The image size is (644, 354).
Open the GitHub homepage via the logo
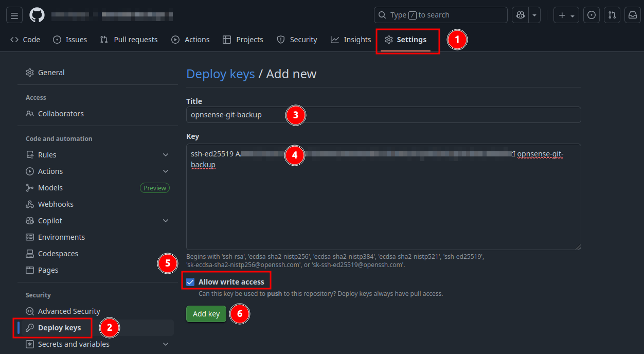tap(36, 15)
